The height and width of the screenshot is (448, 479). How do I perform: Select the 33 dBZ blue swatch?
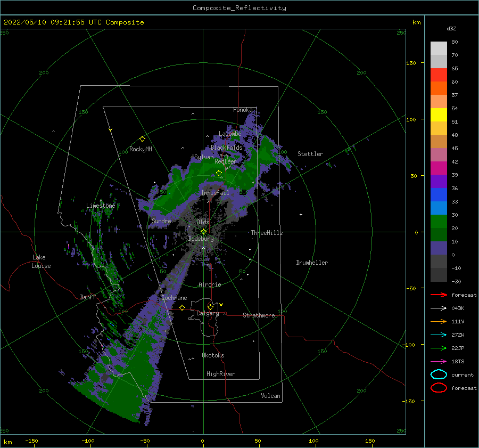pyautogui.click(x=439, y=208)
